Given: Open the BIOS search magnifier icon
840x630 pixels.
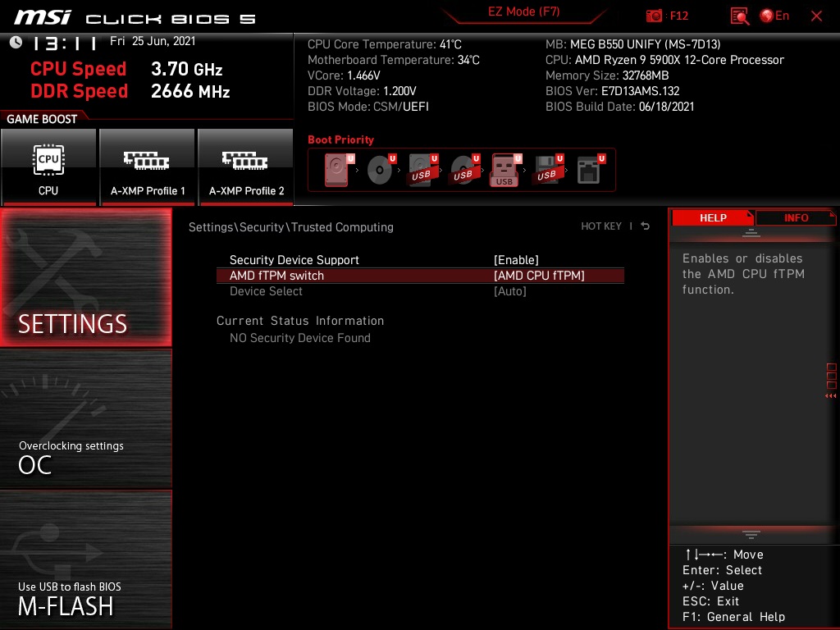Looking at the screenshot, I should [739, 16].
